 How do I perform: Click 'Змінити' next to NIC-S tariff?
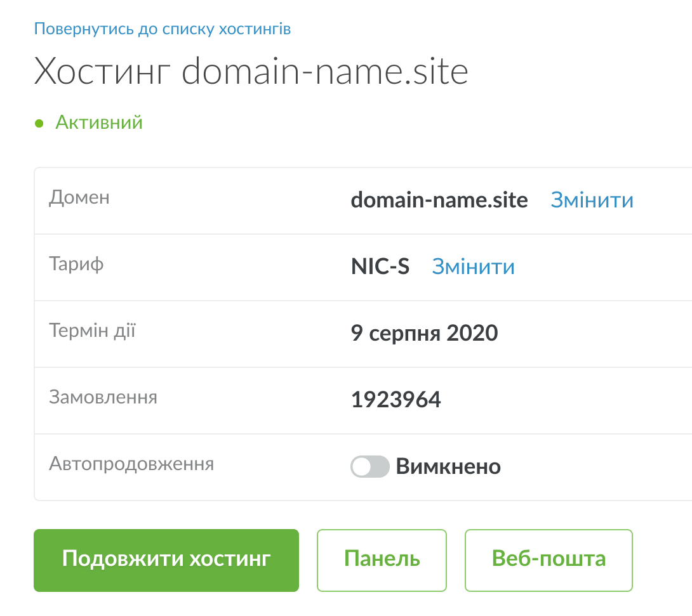pos(473,267)
